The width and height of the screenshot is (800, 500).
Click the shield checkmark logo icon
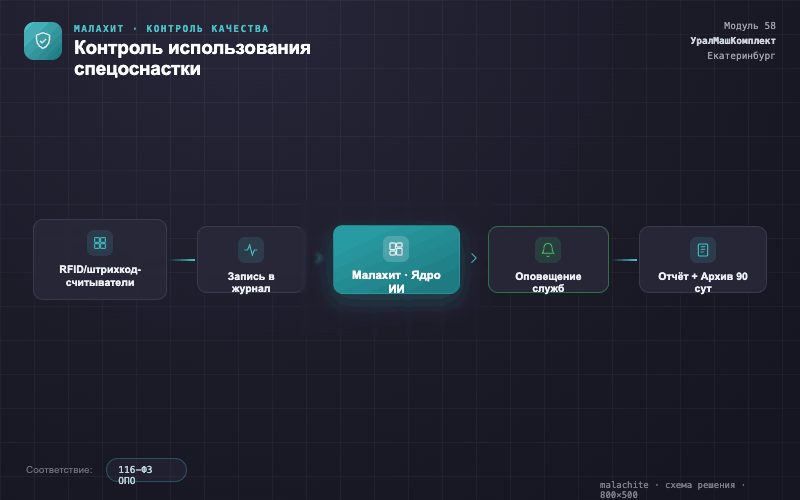(43, 41)
